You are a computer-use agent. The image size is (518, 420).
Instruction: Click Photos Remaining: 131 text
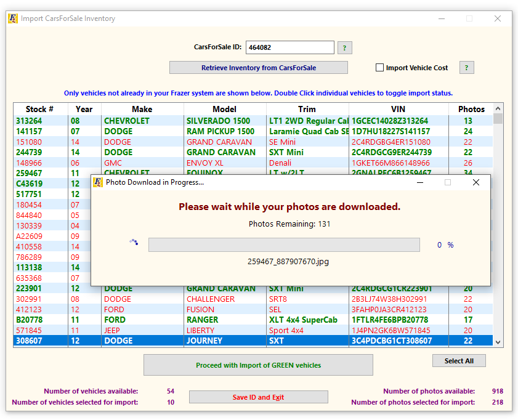point(289,224)
